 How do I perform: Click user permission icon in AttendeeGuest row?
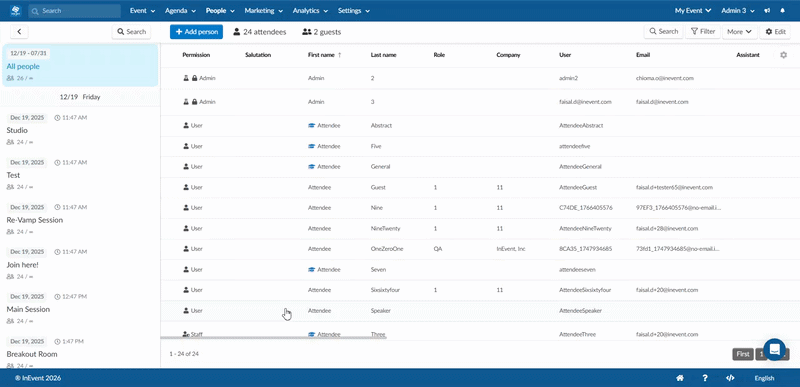coord(186,188)
